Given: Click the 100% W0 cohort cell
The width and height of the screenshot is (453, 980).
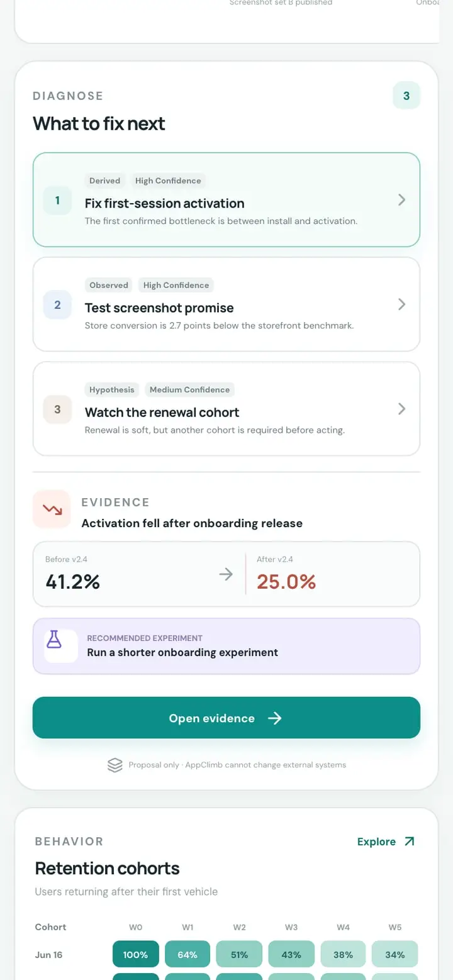Looking at the screenshot, I should click(x=135, y=954).
